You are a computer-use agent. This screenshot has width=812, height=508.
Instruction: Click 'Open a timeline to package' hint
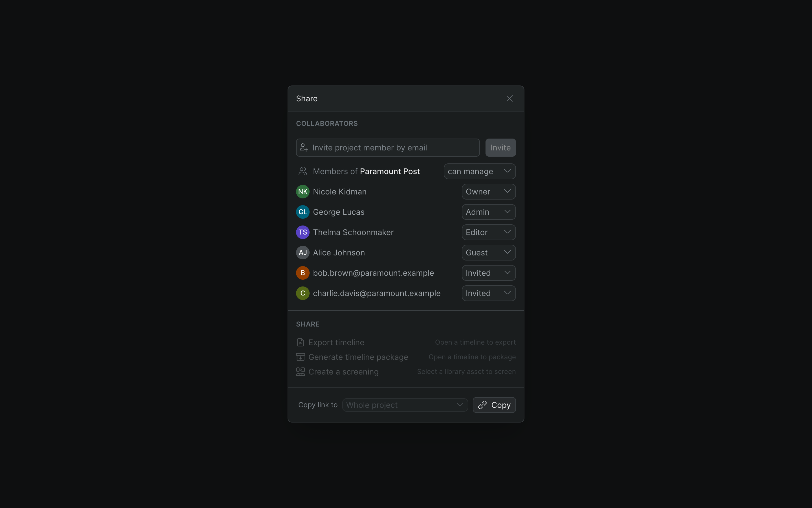[x=472, y=357]
